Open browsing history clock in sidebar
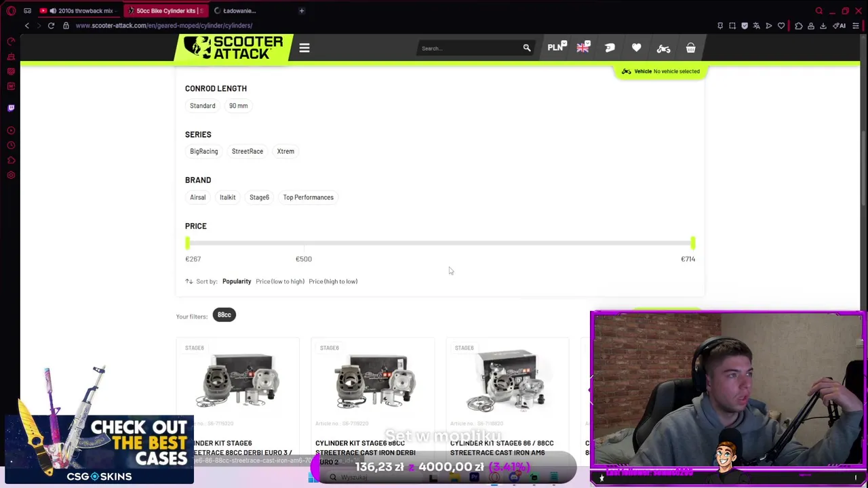This screenshot has width=868, height=488. click(x=11, y=145)
